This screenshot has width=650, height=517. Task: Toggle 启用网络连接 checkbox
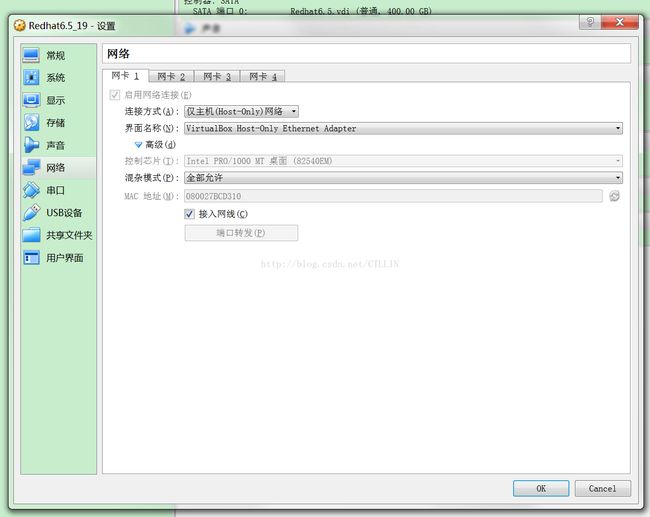(x=115, y=95)
